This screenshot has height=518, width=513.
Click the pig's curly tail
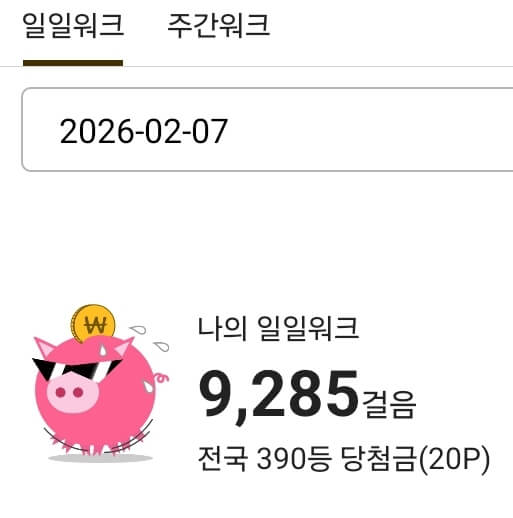pos(161,378)
